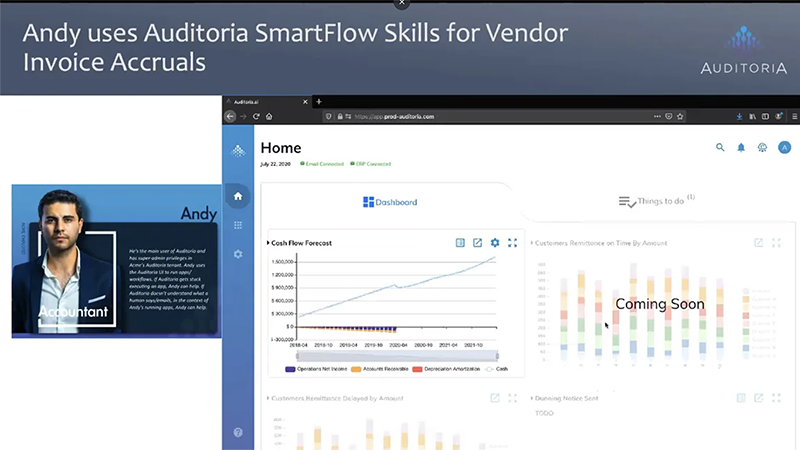Toggle Cash legend series
This screenshot has width=800, height=450.
pos(496,369)
